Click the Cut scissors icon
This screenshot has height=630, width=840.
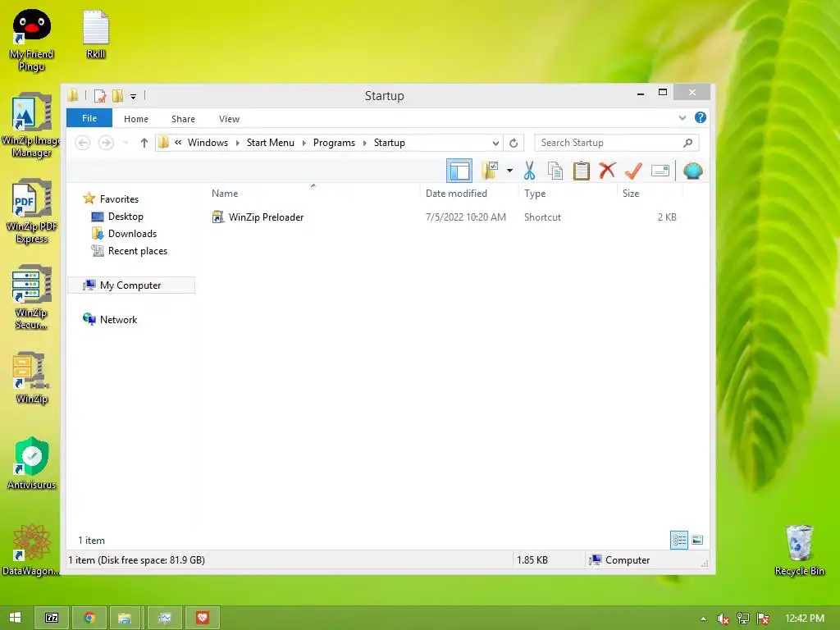(x=529, y=171)
